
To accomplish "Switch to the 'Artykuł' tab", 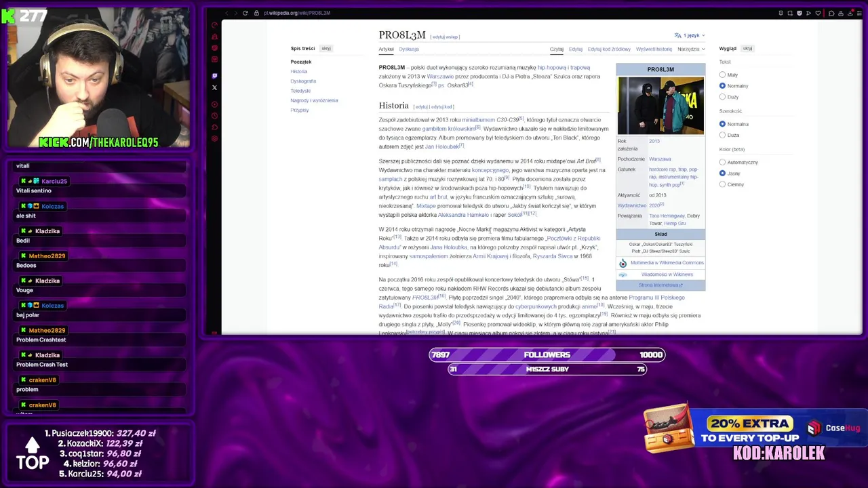I will [x=386, y=49].
